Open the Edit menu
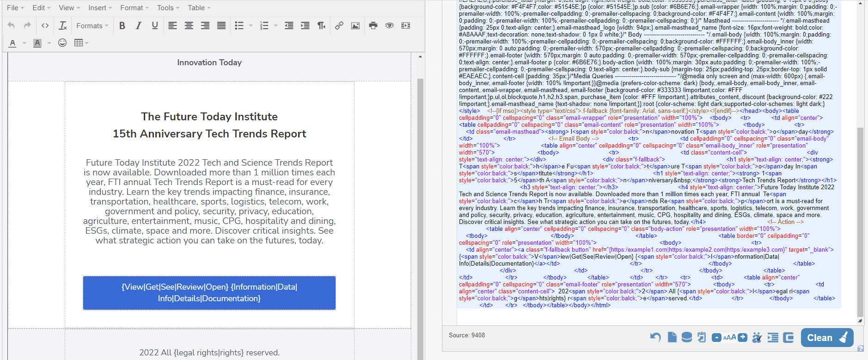The image size is (868, 360). click(42, 7)
